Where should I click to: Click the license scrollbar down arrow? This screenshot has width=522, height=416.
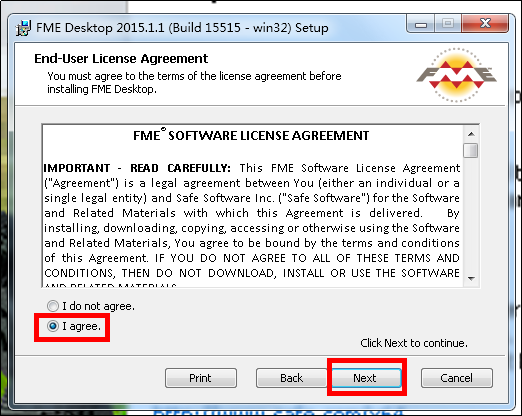click(471, 279)
